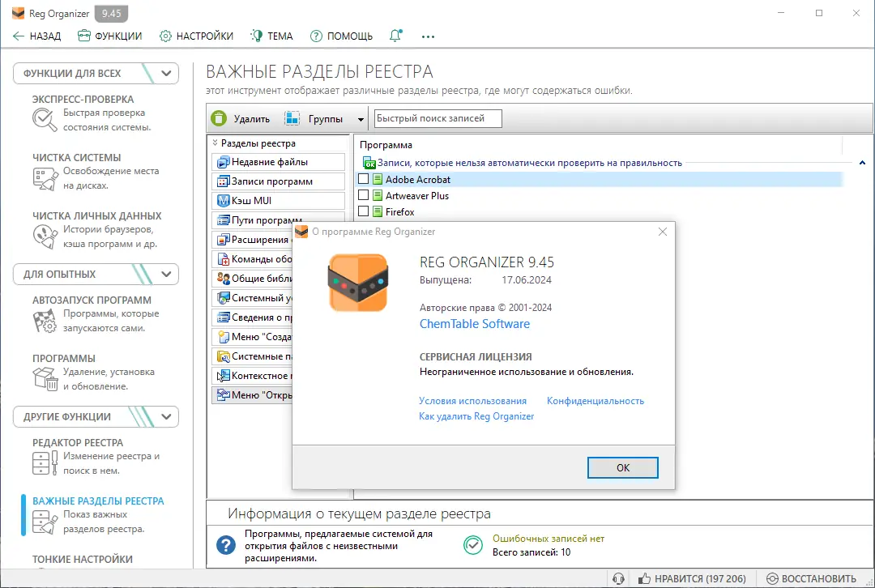Open Как удалить Reg Organizer link
This screenshot has height=588, width=875.
point(476,416)
